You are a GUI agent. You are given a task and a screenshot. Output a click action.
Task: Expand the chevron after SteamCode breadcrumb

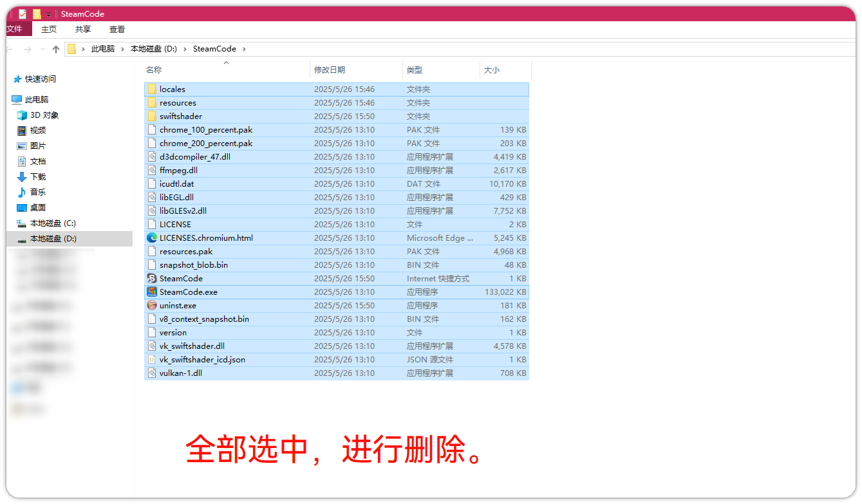coord(245,49)
